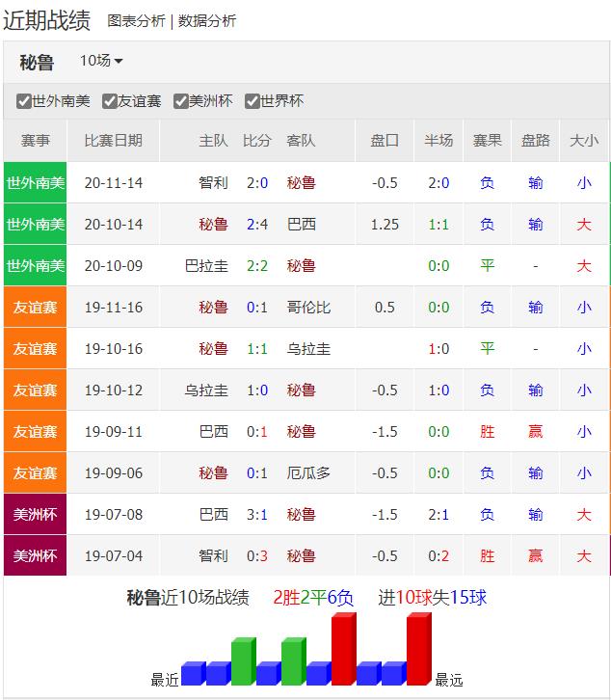Select 哥伦比亚 away team link
This screenshot has width=611, height=700.
[x=308, y=308]
